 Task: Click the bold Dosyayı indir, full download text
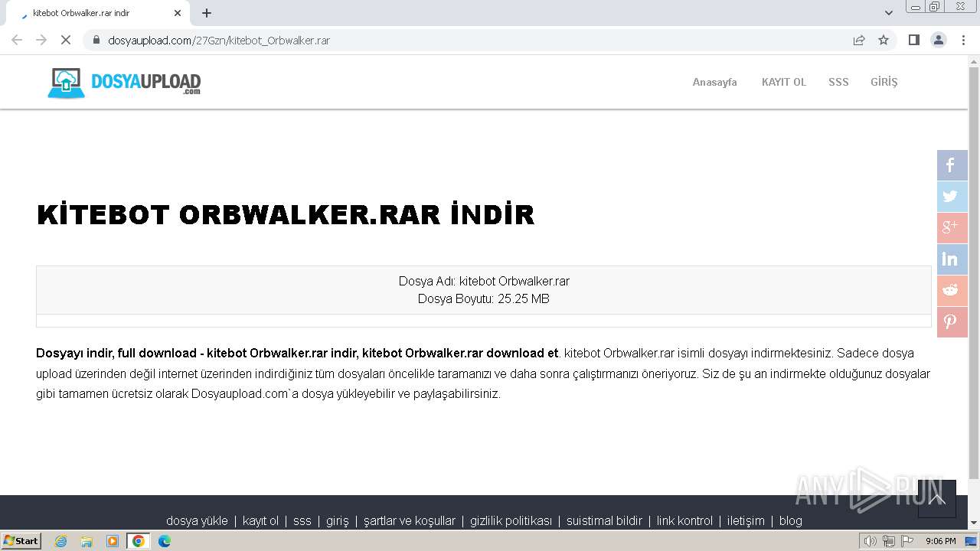297,353
